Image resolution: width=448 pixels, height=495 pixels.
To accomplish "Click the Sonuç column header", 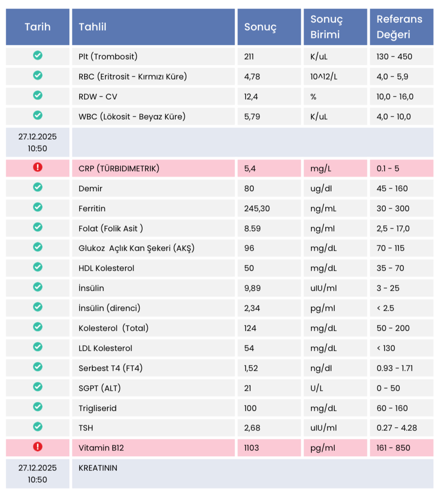I will [x=260, y=27].
